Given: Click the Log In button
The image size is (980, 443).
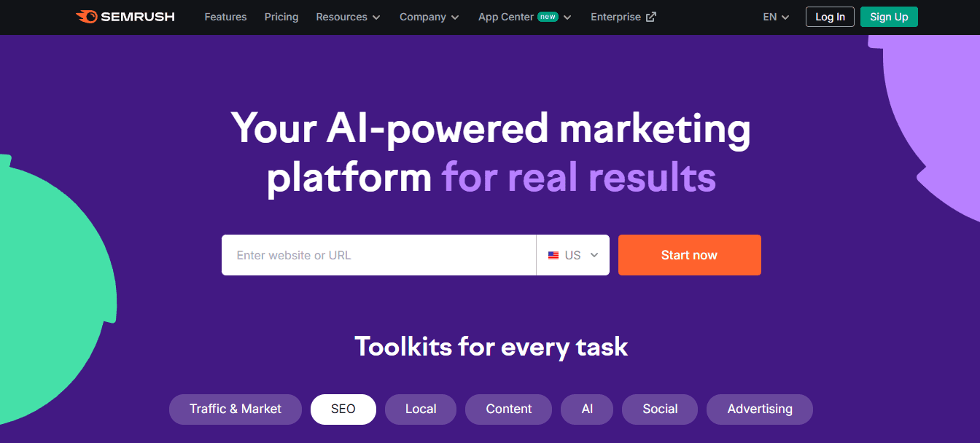Looking at the screenshot, I should click(830, 17).
